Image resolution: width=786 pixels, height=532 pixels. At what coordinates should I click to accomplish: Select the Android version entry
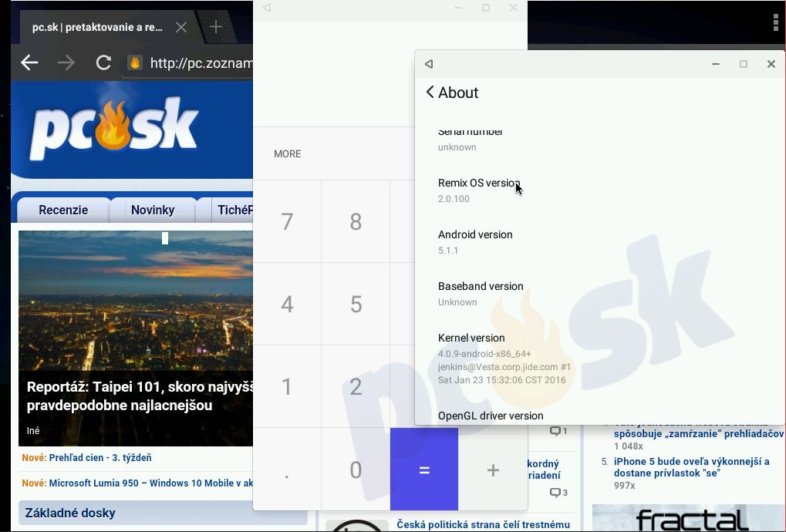(x=600, y=242)
